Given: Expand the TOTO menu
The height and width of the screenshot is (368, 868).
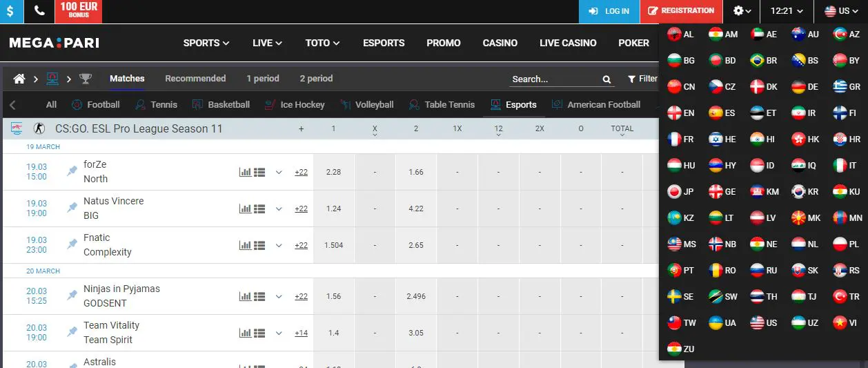Looking at the screenshot, I should pos(322,43).
